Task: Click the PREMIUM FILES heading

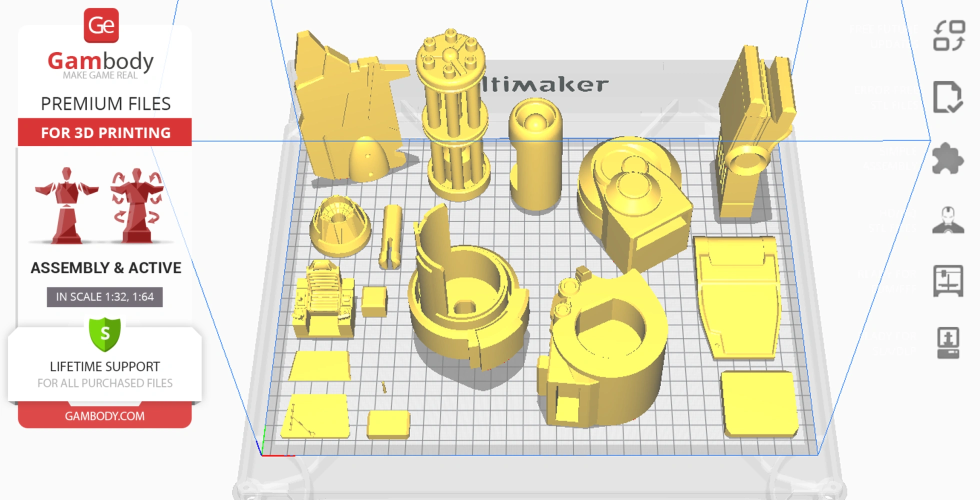Action: coord(106,103)
